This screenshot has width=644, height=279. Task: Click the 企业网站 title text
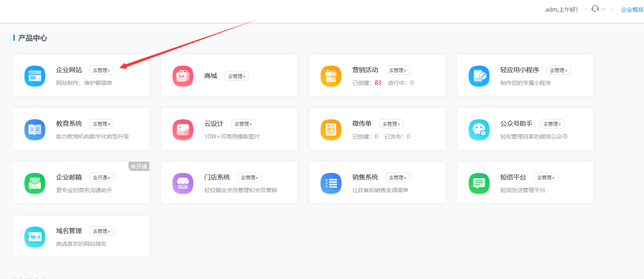coord(69,70)
